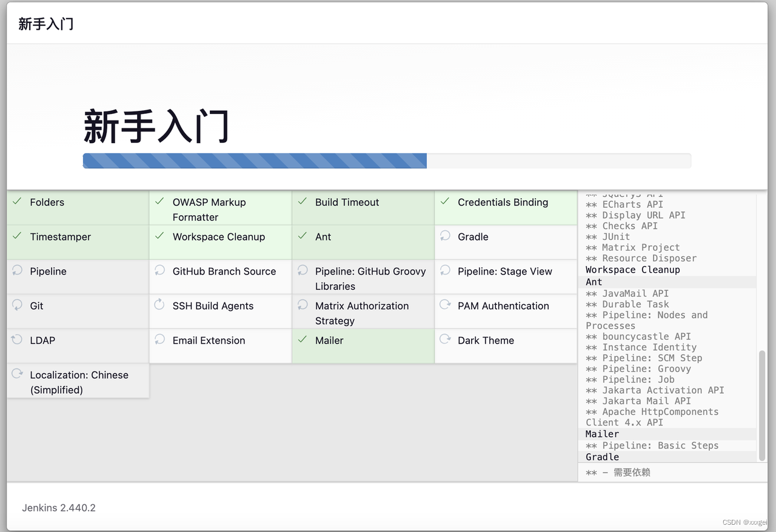Select the Timestamper plugin label

(61, 237)
